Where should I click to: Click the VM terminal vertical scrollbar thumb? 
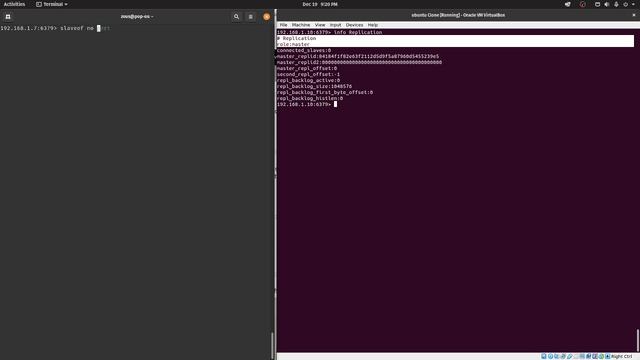[x=637, y=340]
